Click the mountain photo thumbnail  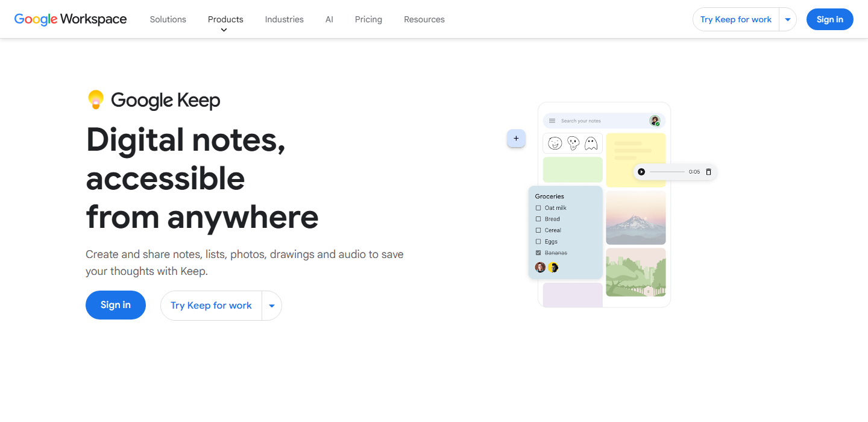(636, 218)
